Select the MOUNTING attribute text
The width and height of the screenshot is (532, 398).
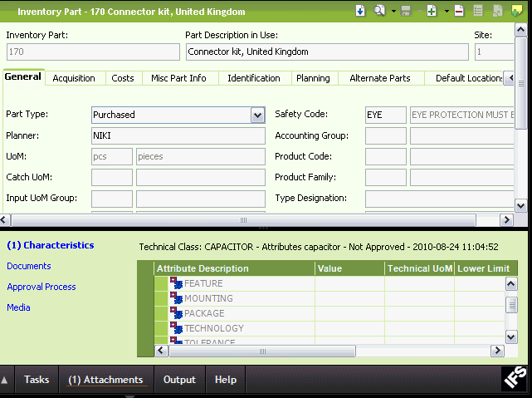(208, 298)
